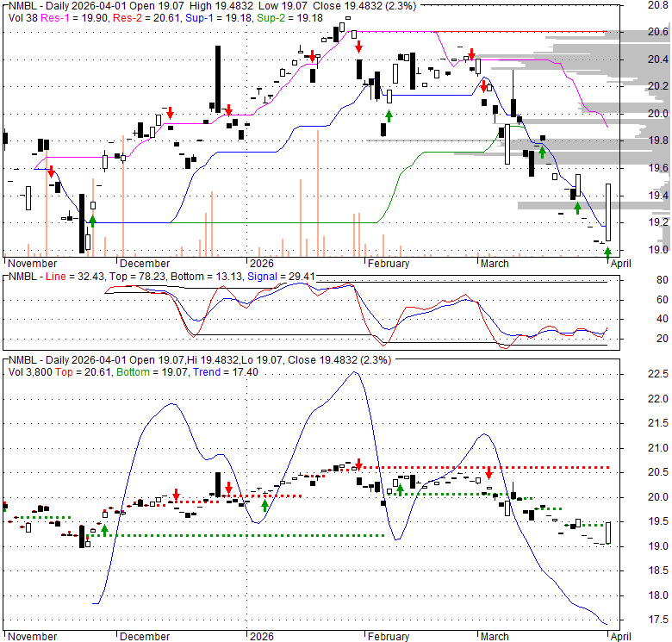Click the red down arrow in mid-November, top chart
Viewport: 672px width, 642px height.
pos(51,171)
